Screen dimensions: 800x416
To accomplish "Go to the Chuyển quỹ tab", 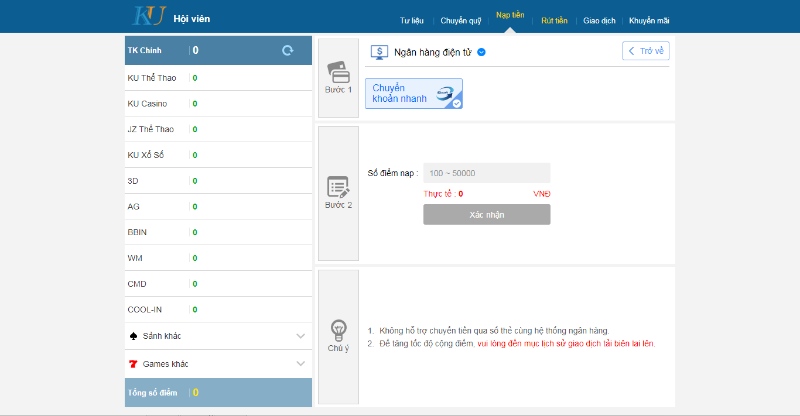I will pyautogui.click(x=461, y=20).
